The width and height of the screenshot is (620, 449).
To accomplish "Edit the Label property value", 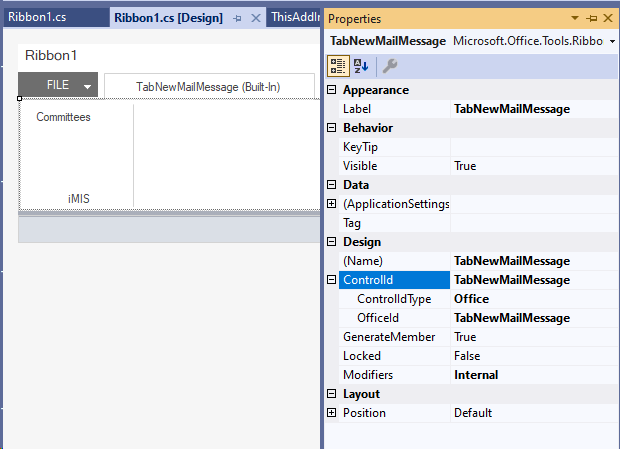I will coord(533,109).
